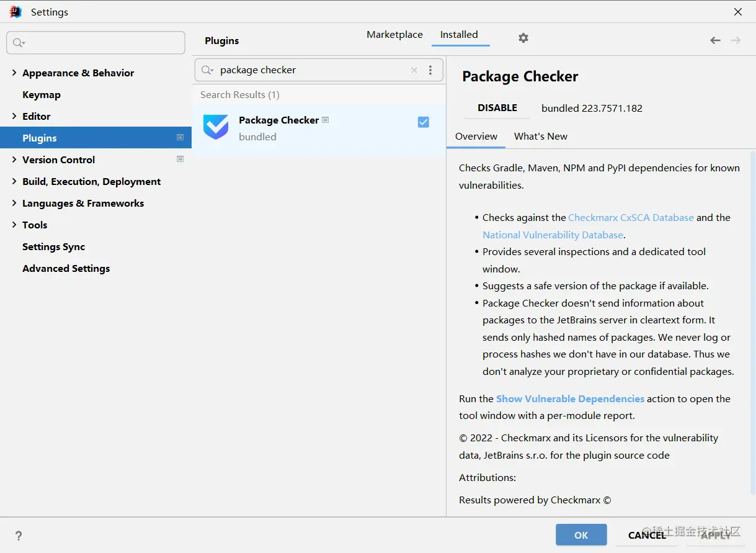The image size is (756, 553).
Task: Expand the Editor settings section
Action: [14, 116]
